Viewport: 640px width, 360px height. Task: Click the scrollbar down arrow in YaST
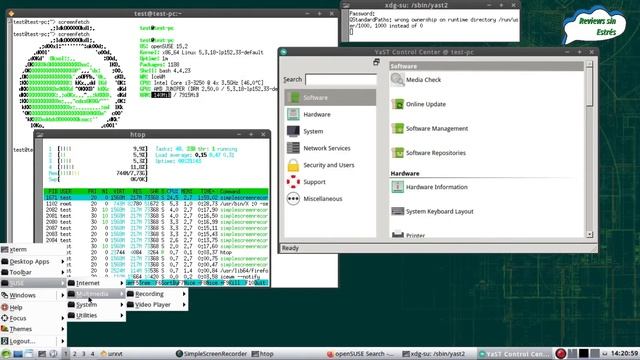coord(589,234)
